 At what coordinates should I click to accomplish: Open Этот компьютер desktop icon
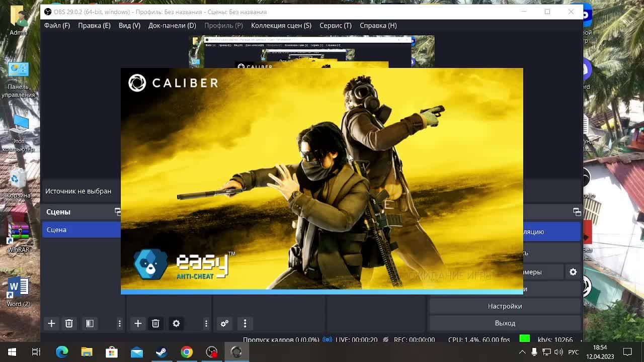(19, 134)
